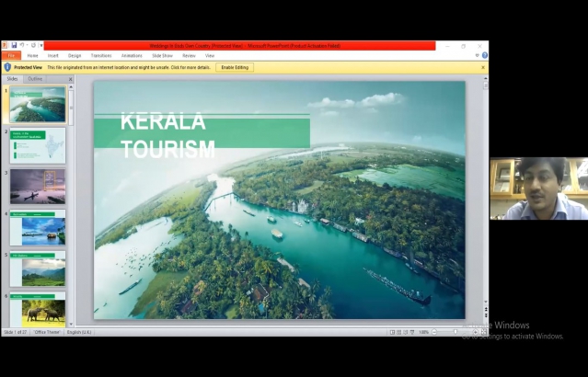Click the Next Slide double-arrow button

pyautogui.click(x=486, y=315)
